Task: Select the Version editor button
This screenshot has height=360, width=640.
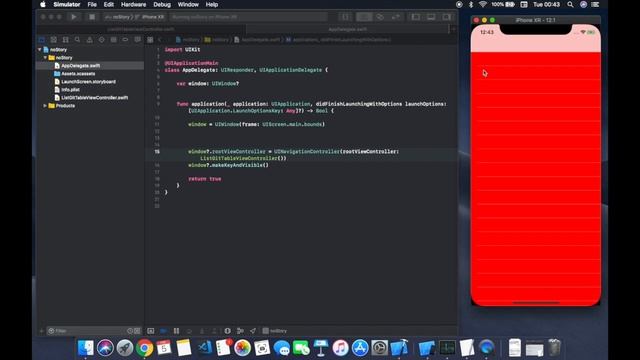Action: point(396,17)
